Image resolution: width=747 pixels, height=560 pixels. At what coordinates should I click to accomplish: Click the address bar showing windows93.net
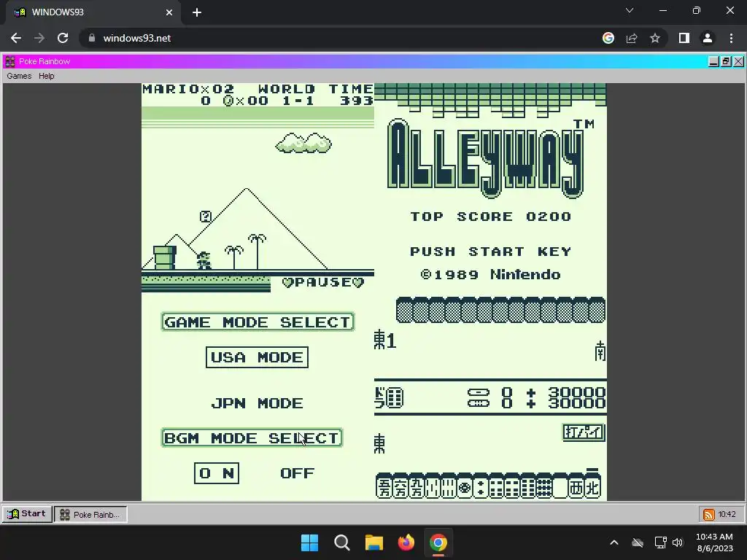pyautogui.click(x=333, y=38)
